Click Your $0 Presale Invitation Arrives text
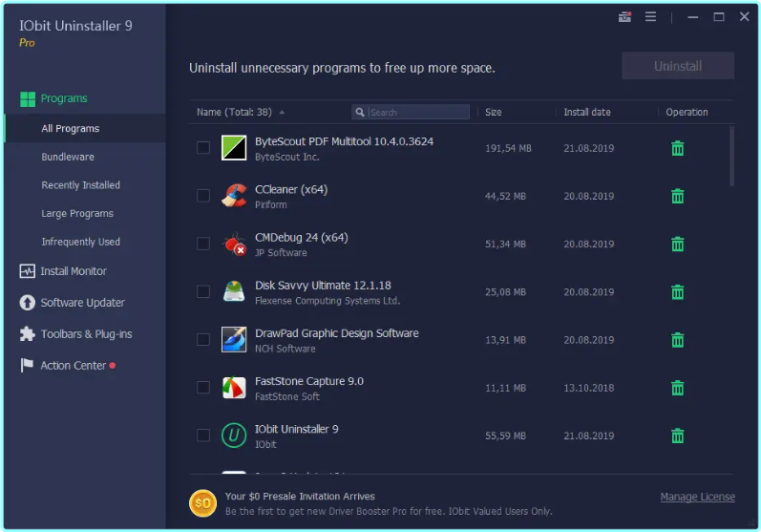This screenshot has height=532, width=761. [x=300, y=496]
